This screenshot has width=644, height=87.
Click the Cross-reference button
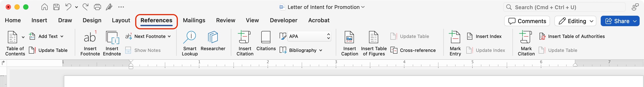pyautogui.click(x=413, y=50)
